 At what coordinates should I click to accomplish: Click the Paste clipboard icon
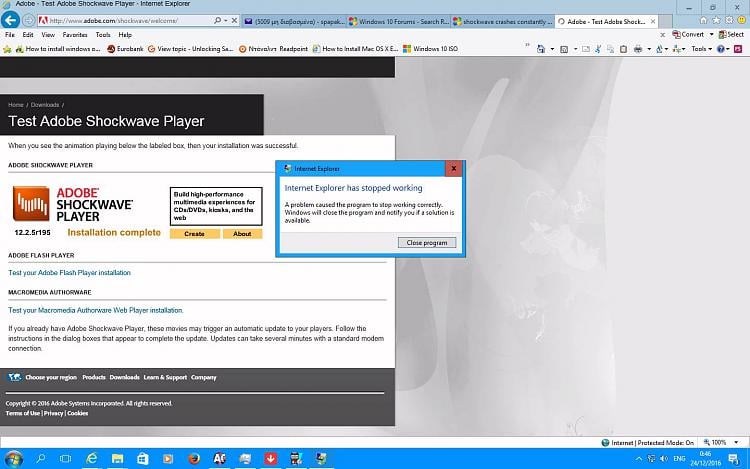pyautogui.click(x=623, y=49)
